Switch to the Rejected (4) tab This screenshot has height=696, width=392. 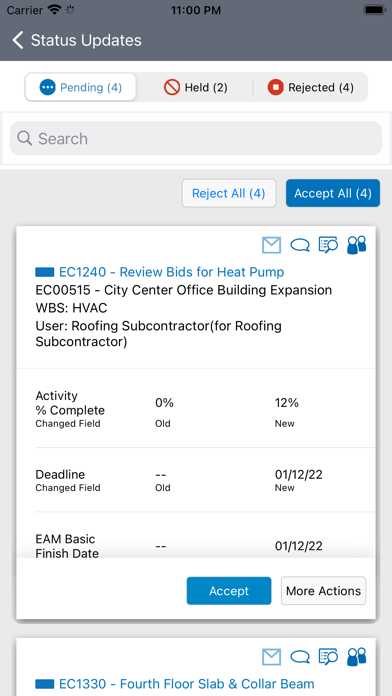tap(310, 87)
